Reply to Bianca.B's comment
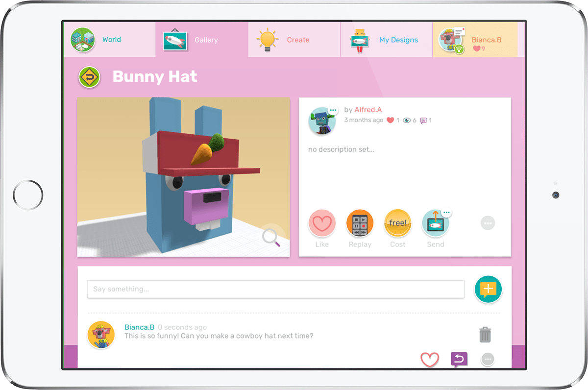 click(459, 360)
